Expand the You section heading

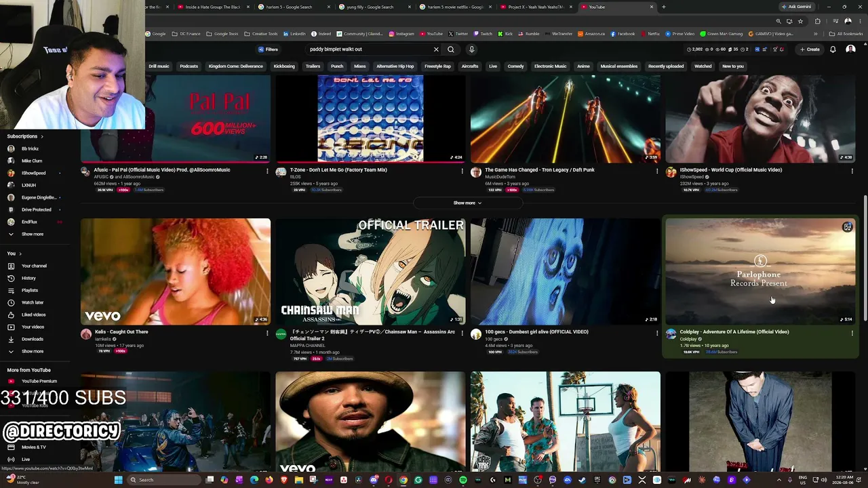point(14,253)
